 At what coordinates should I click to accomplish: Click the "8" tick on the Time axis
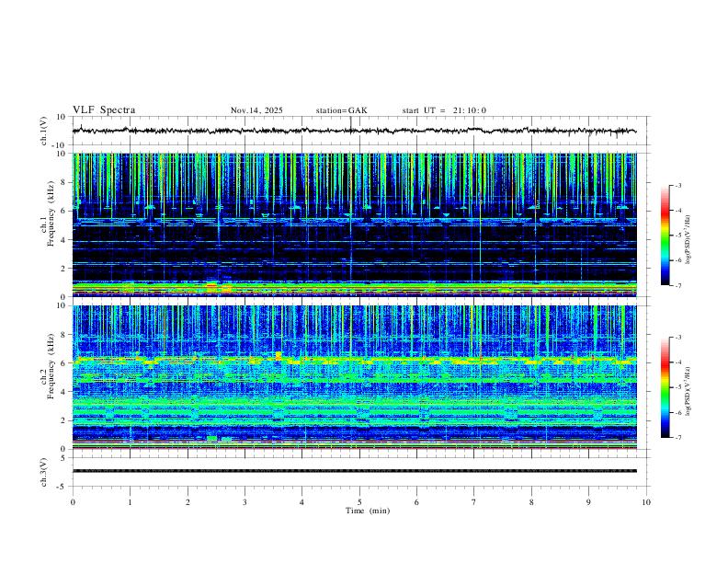click(x=531, y=502)
